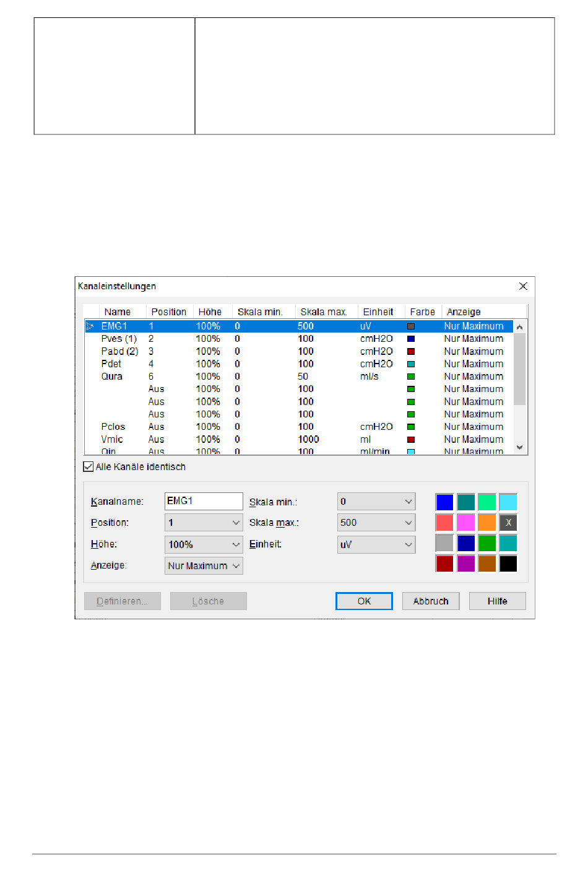Click the OK button
588x872 pixels.
(x=364, y=601)
